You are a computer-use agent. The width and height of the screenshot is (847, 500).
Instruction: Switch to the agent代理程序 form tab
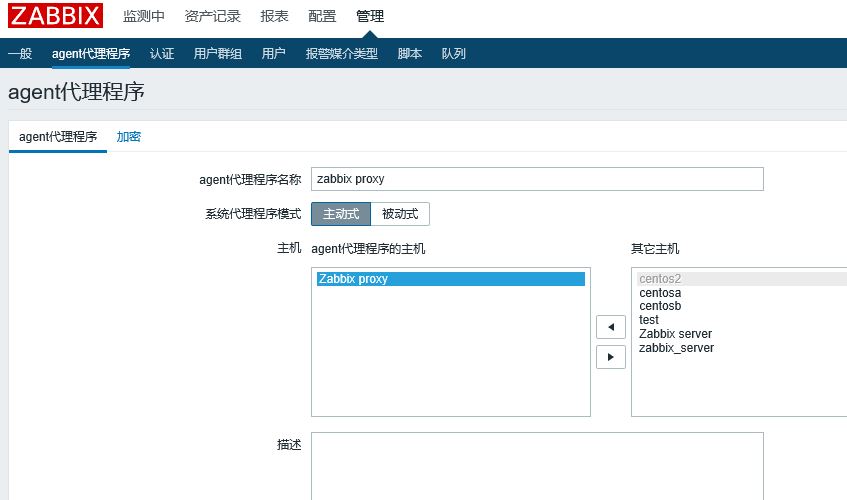58,137
